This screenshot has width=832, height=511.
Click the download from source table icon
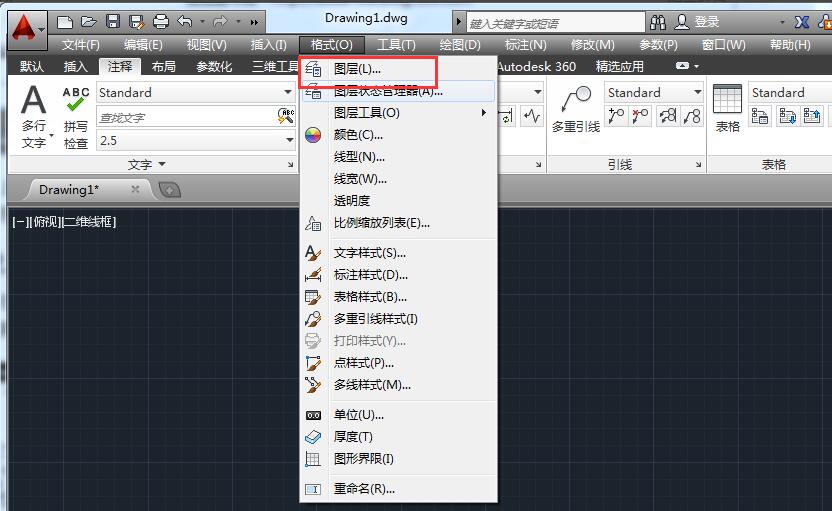pyautogui.click(x=787, y=116)
